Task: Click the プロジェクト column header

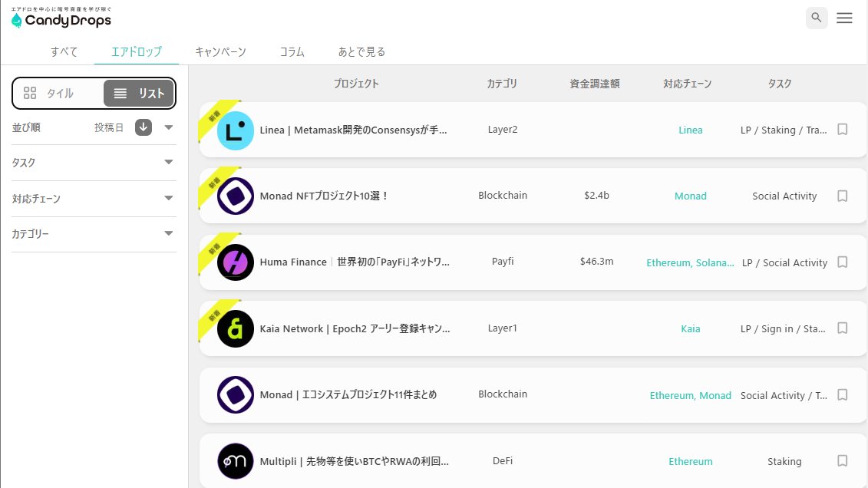Action: pyautogui.click(x=356, y=84)
